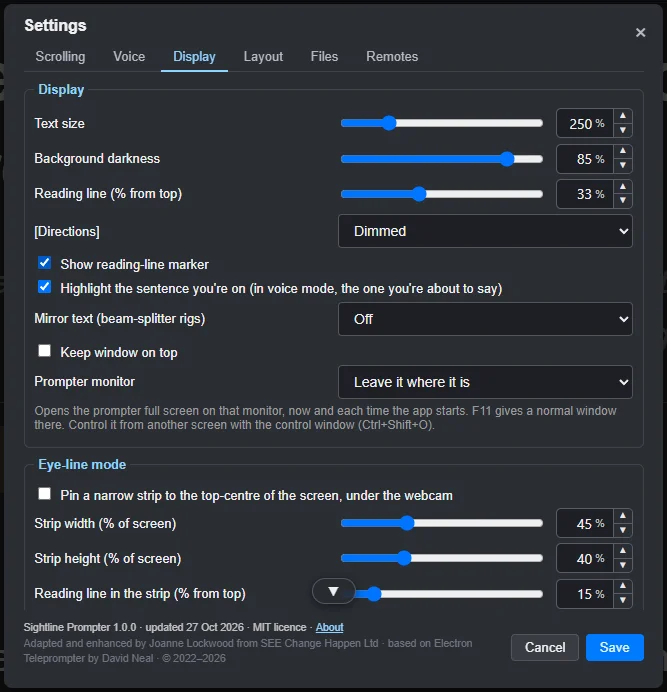667x692 pixels.
Task: Increase Text size with the up arrow
Action: [x=622, y=116]
